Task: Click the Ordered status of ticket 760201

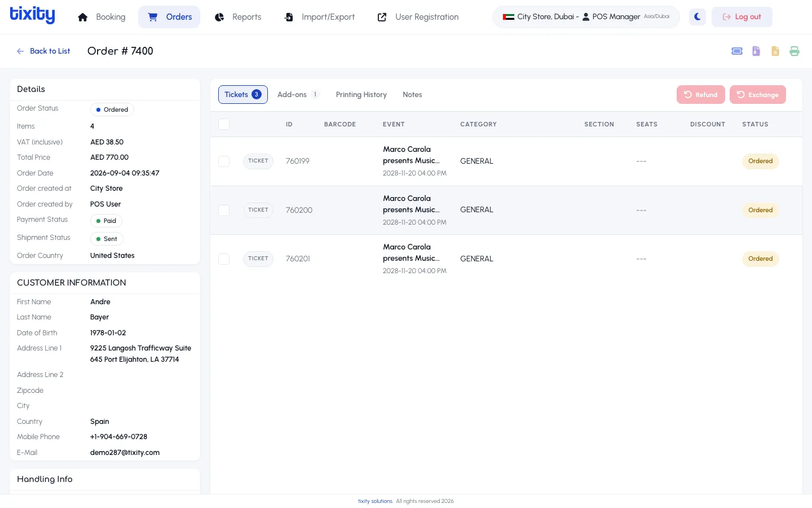Action: [761, 259]
